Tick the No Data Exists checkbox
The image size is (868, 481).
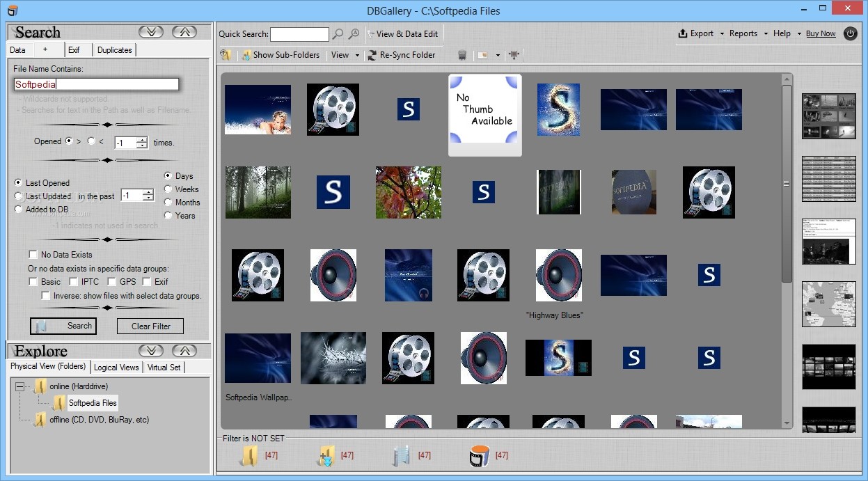coord(33,254)
